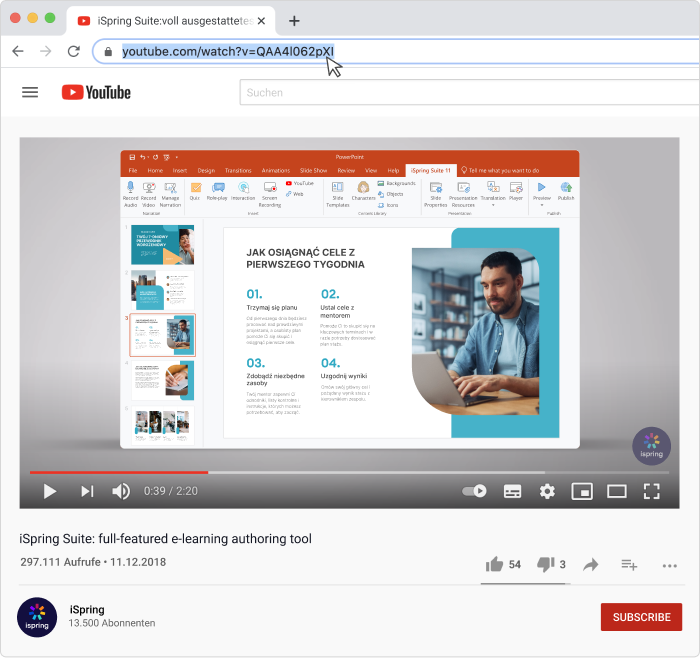The width and height of the screenshot is (700, 658).
Task: Open the Preview dropdown in ribbon
Action: pos(542,193)
